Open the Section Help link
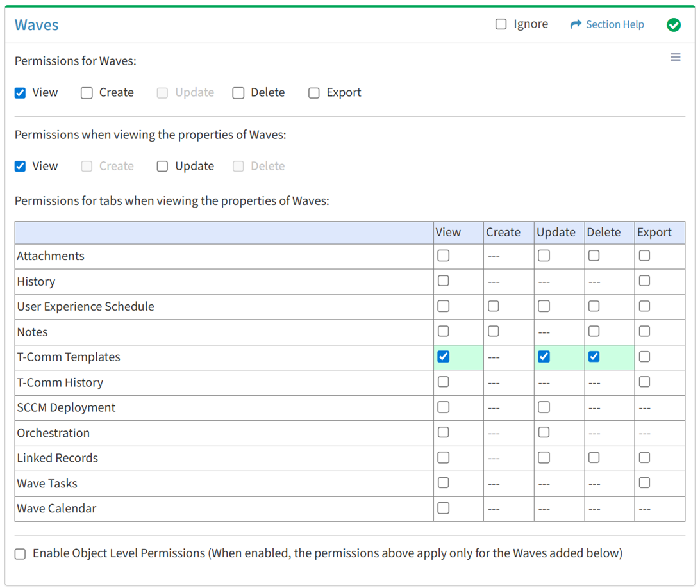This screenshot has width=700, height=588. [x=614, y=24]
